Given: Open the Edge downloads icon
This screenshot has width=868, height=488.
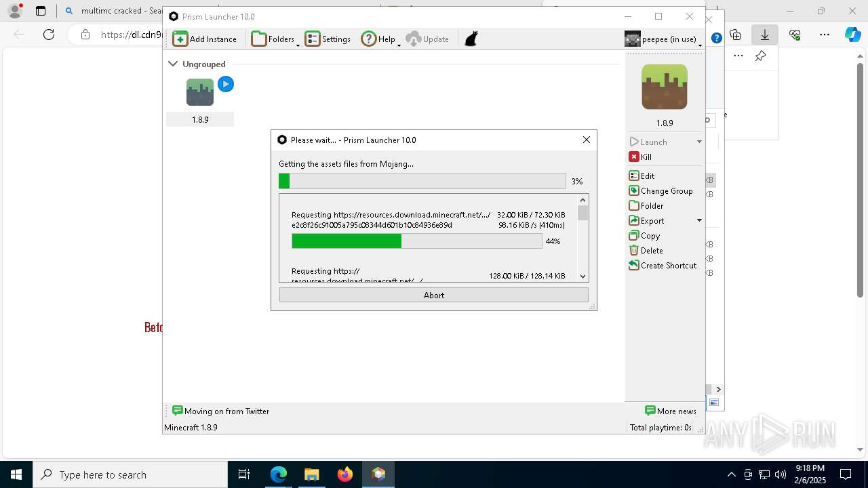Looking at the screenshot, I should pyautogui.click(x=765, y=35).
